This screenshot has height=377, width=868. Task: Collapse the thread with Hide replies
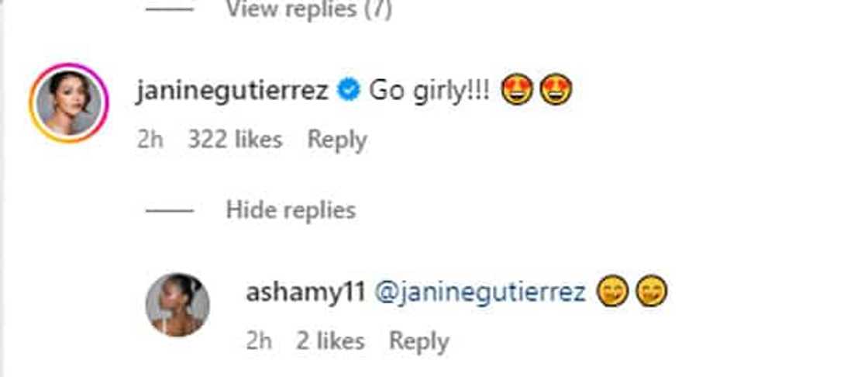(291, 210)
